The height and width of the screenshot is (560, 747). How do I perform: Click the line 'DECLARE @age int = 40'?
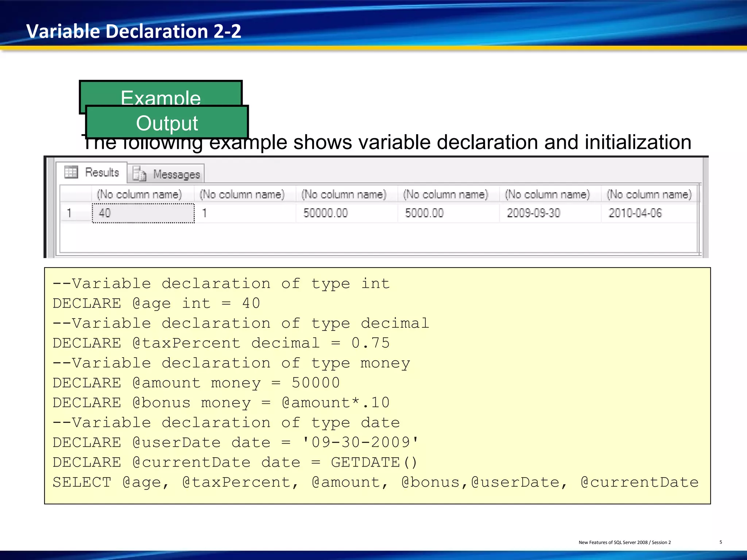[156, 303]
